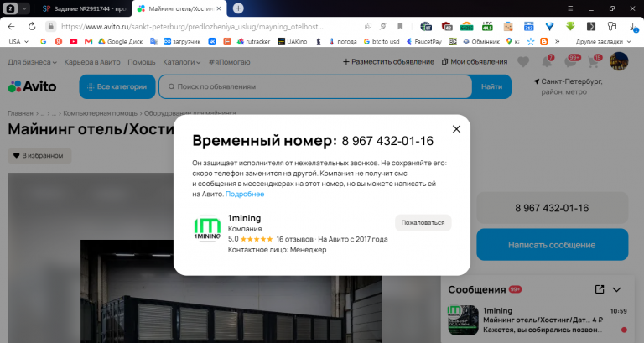Close the Майнинг отель/Хостинг tab

coord(219,8)
